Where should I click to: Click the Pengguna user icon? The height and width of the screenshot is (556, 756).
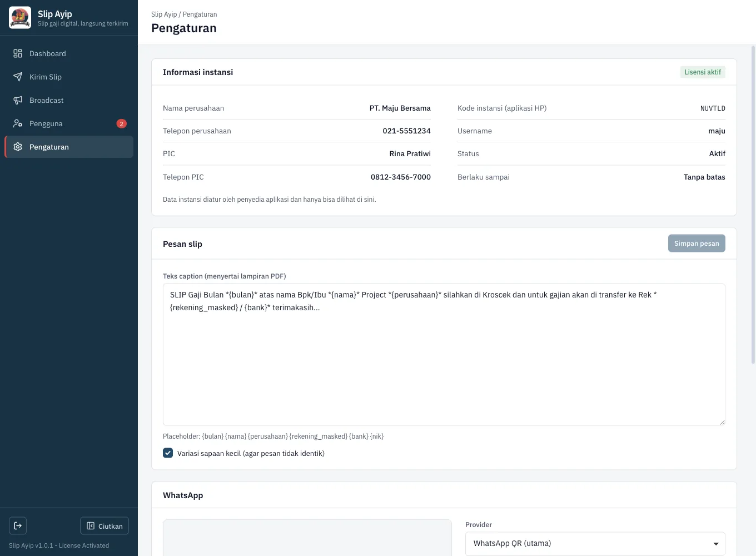(x=18, y=123)
